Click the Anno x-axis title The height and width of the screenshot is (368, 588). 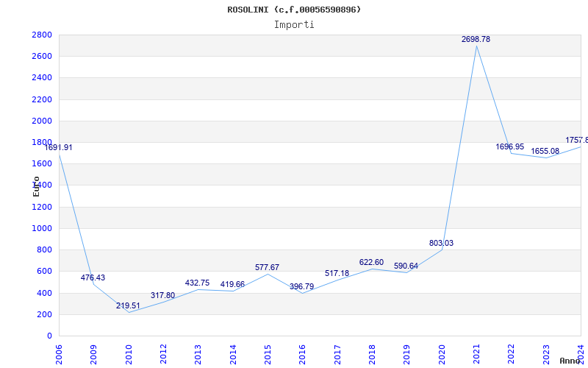point(570,361)
